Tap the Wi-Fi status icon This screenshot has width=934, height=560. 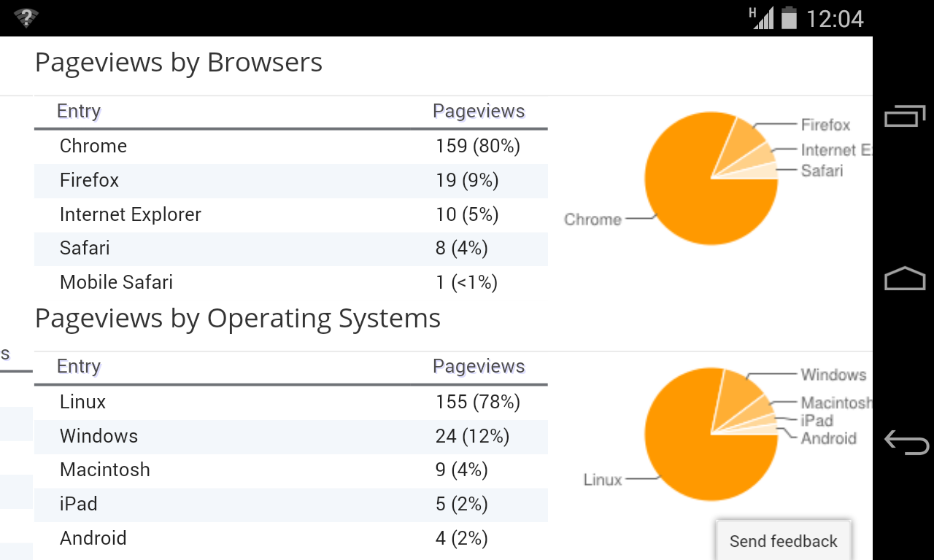(26, 18)
